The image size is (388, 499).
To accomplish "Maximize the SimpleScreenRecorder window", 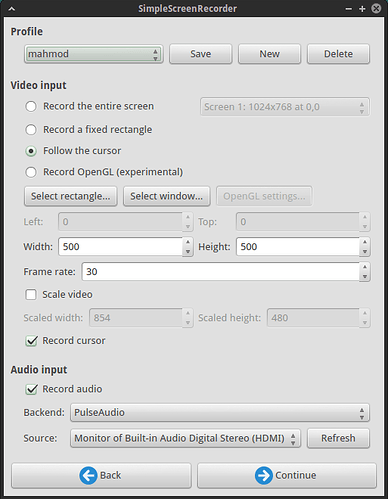I will point(362,9).
